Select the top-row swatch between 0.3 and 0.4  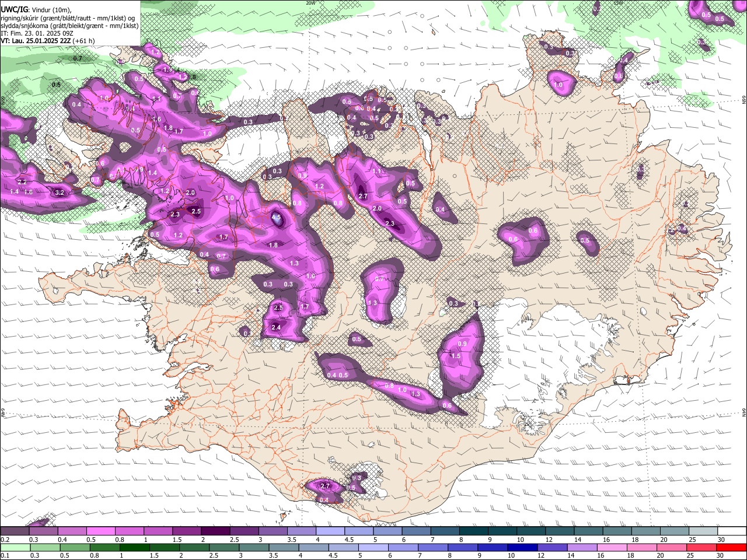(44, 531)
